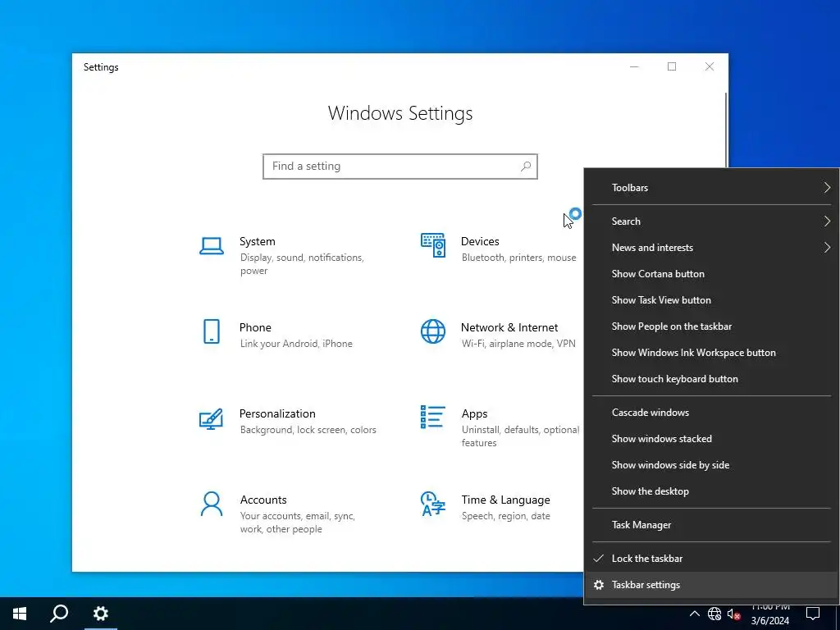Click "Wi-Fi, airplane mode, VPN" text
The width and height of the screenshot is (840, 630).
[x=518, y=344]
